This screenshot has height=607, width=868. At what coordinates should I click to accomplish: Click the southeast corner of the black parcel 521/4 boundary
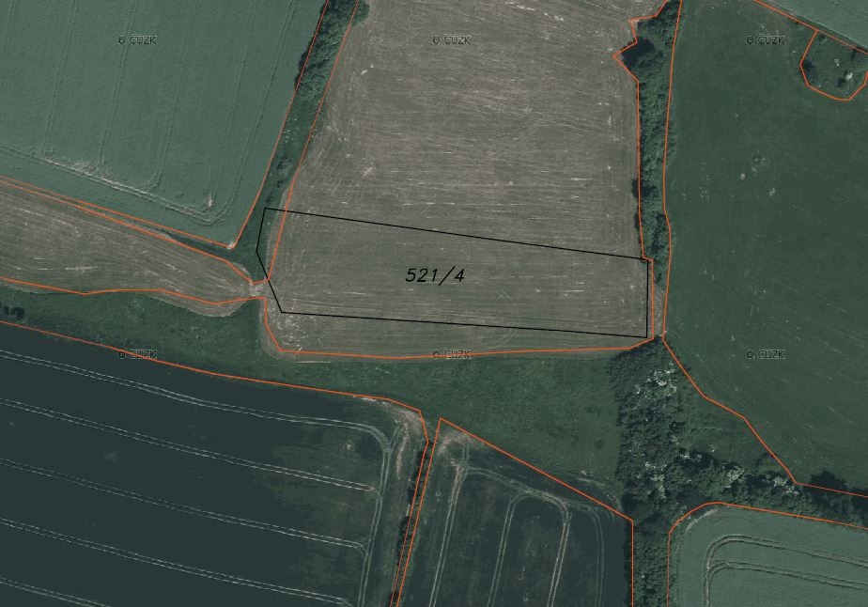(x=646, y=336)
